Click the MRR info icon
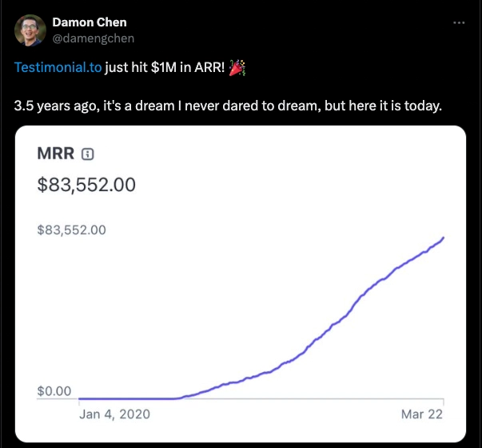Viewport: 482px width, 448px height. point(88,154)
